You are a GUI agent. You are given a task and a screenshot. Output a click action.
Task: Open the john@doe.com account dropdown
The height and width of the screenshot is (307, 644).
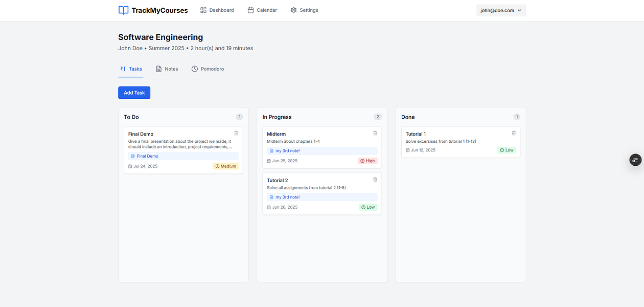point(501,10)
